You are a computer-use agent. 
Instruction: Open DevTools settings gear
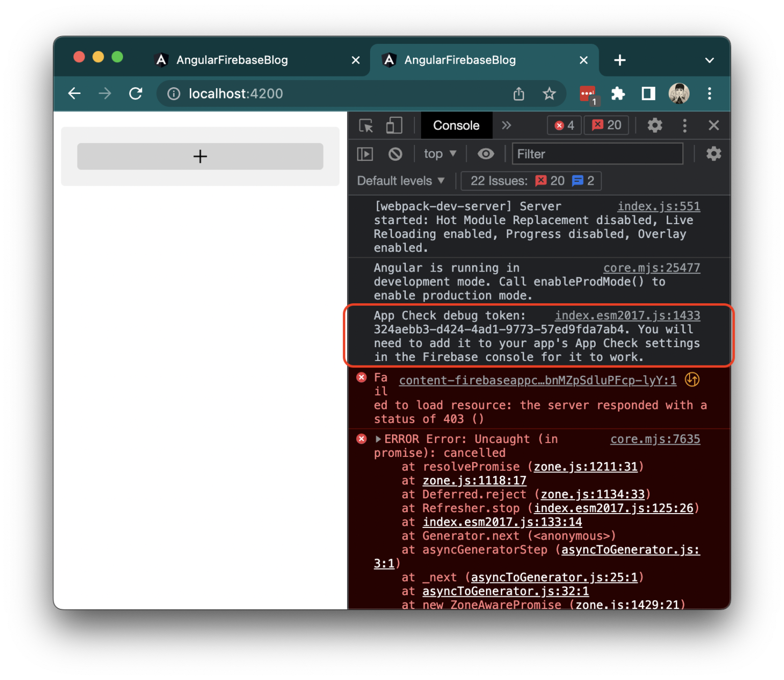coord(655,125)
